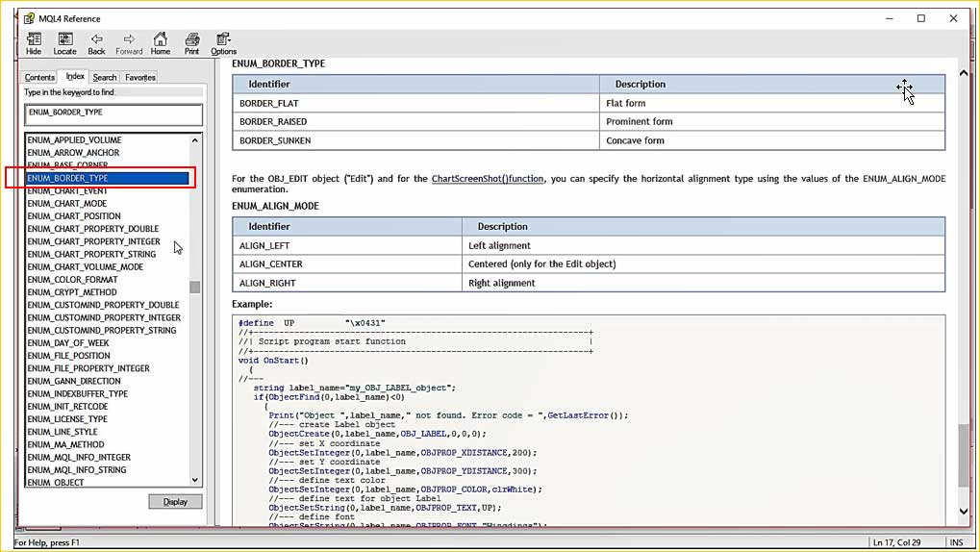Screen dimensions: 980x552
Task: Maximize the MQL4 Reference window
Action: (921, 19)
